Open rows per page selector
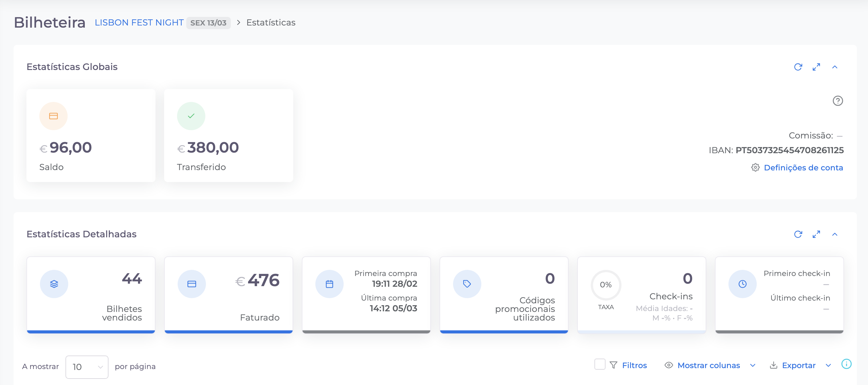The height and width of the screenshot is (385, 868). tap(87, 367)
